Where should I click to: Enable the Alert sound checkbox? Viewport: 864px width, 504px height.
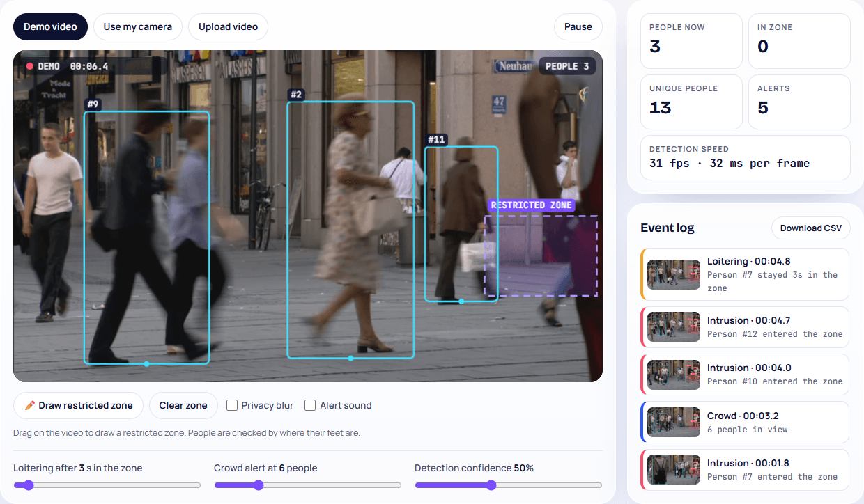click(311, 405)
